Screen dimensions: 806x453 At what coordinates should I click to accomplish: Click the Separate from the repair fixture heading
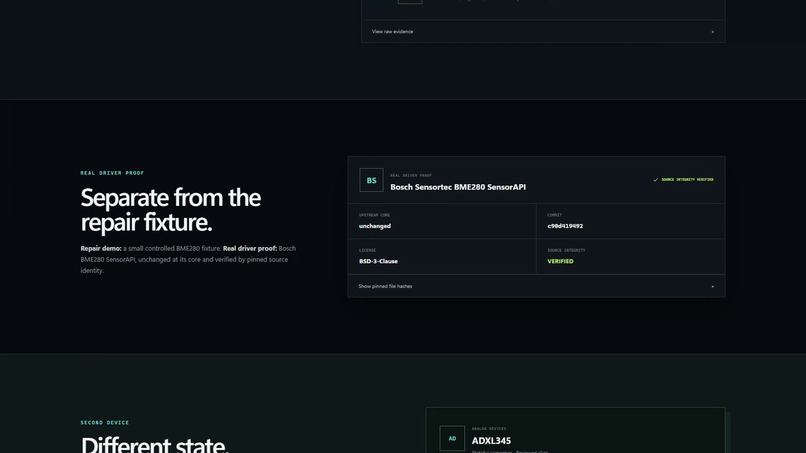[171, 210]
